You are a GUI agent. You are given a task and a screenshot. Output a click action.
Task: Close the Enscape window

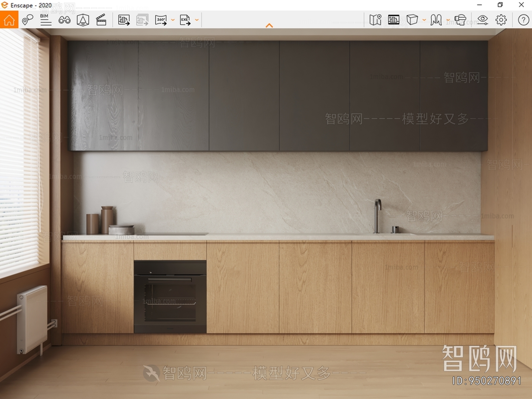pyautogui.click(x=521, y=5)
